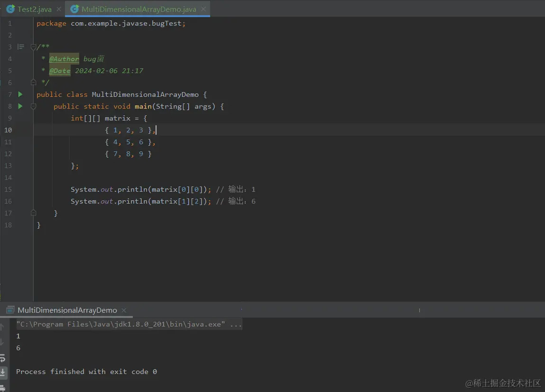This screenshot has width=545, height=392.
Task: Expand the folded java.exe command ellipsis
Action: (236, 324)
